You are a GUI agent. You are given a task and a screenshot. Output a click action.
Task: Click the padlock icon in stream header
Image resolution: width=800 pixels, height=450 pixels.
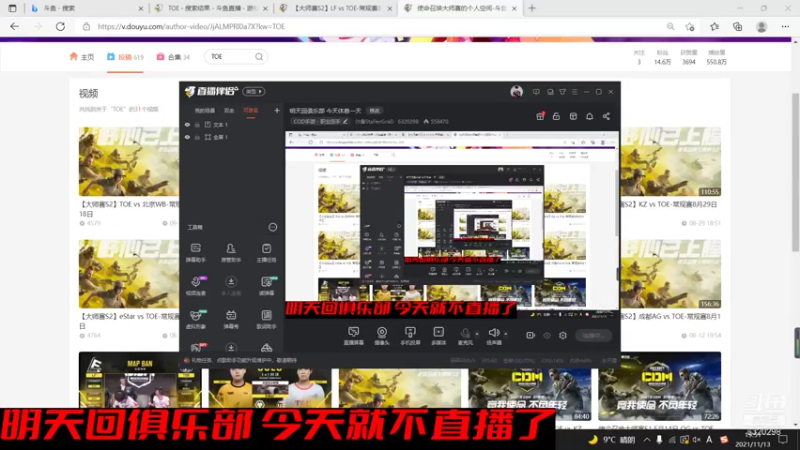click(556, 116)
